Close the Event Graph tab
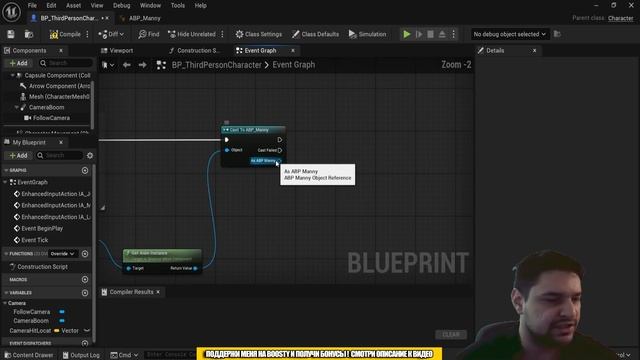This screenshot has height=360, width=640. [x=293, y=51]
